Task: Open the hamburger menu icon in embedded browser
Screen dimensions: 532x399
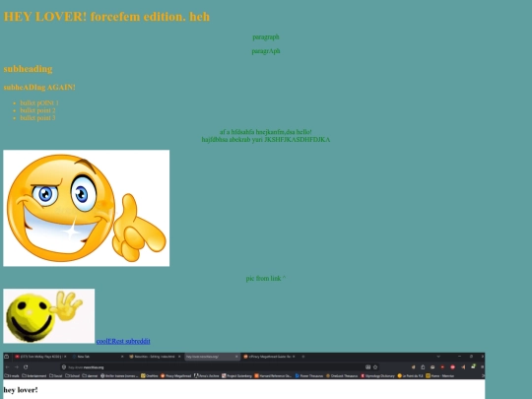Action: tap(482, 367)
